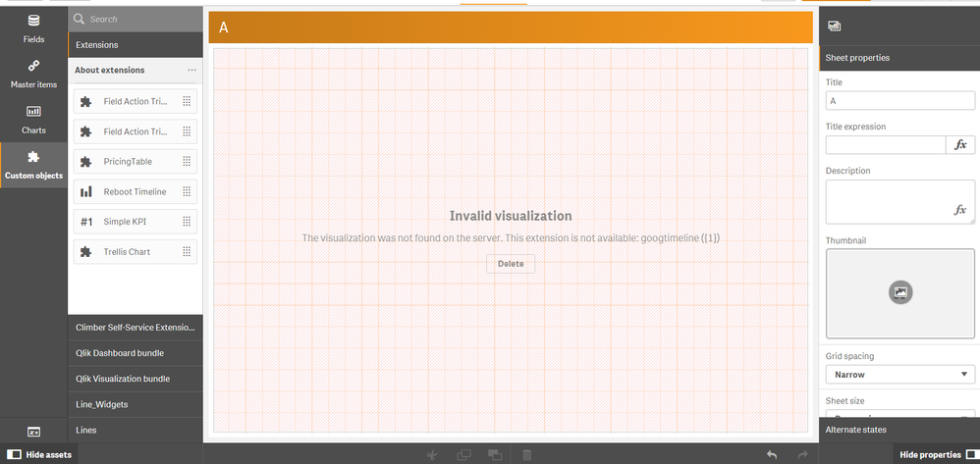
Task: Open variables panel icon at sidebar bottom
Action: pyautogui.click(x=33, y=432)
